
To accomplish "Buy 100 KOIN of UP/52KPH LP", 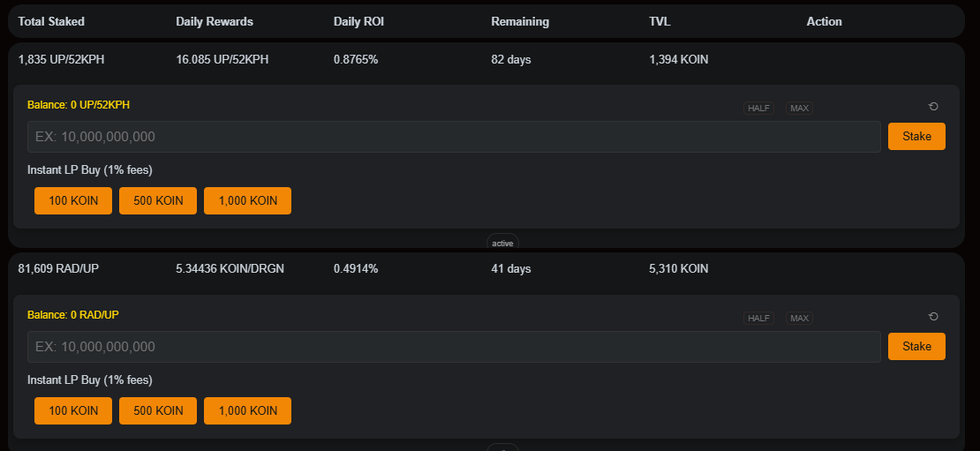I will [x=73, y=200].
